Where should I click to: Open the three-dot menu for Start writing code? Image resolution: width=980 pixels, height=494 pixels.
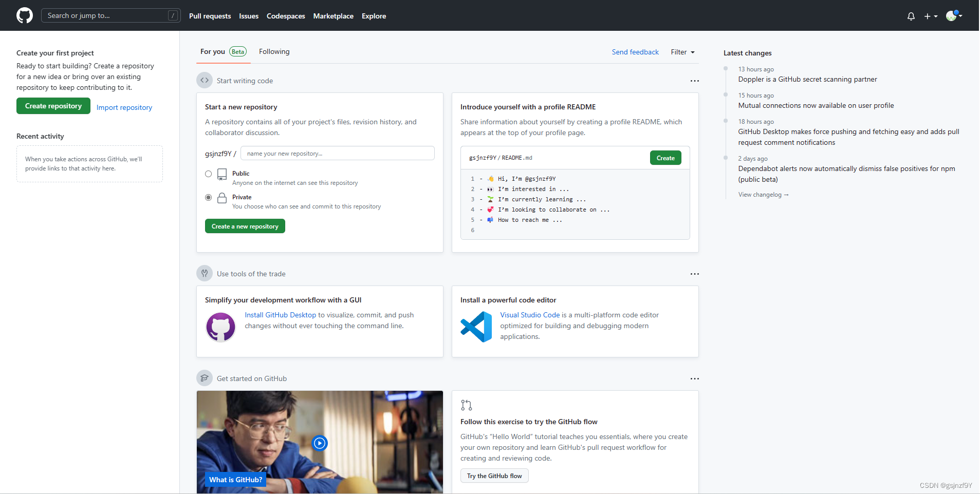tap(694, 81)
